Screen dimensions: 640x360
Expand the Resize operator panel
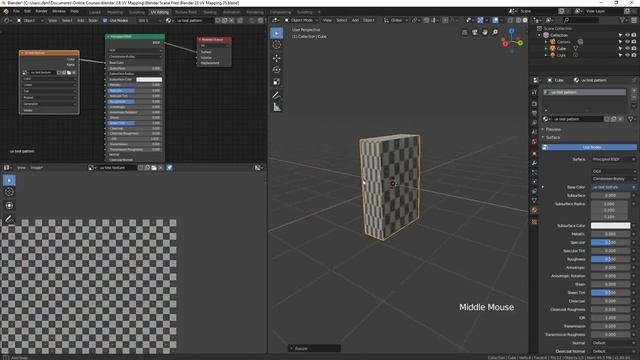point(314,348)
